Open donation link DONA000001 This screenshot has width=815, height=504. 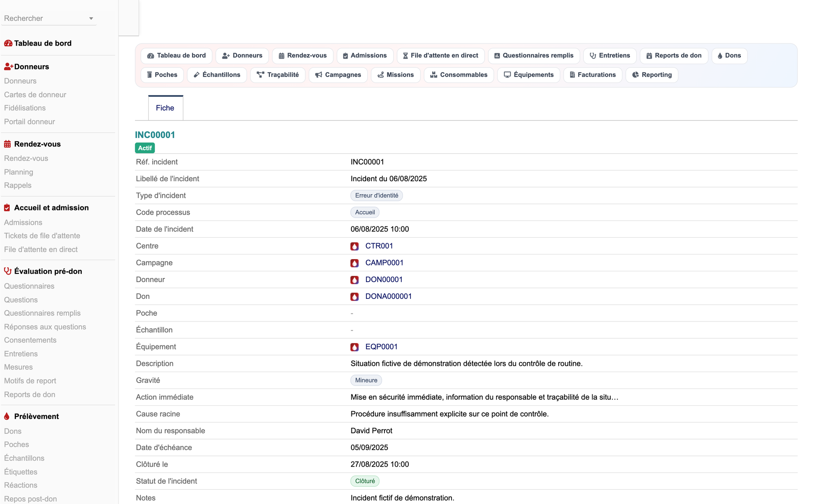coord(389,296)
